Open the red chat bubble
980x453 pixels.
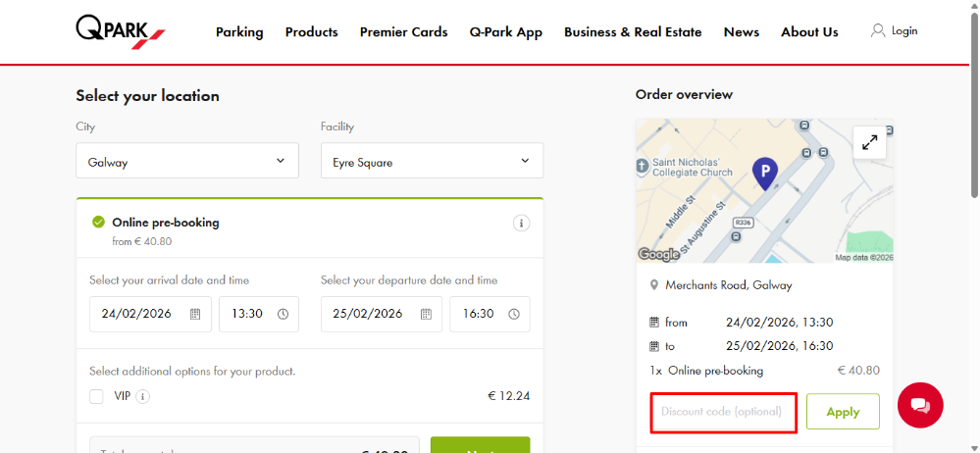click(x=920, y=405)
